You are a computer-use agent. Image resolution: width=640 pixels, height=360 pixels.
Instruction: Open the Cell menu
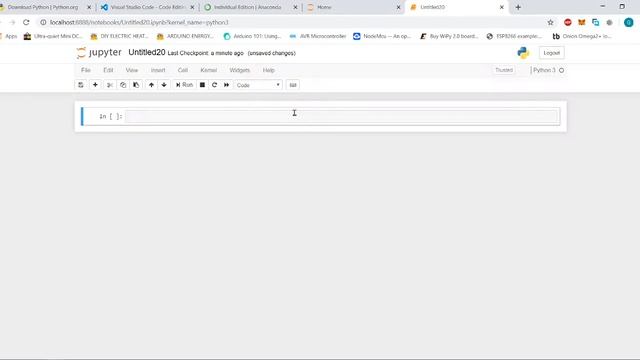tap(183, 70)
